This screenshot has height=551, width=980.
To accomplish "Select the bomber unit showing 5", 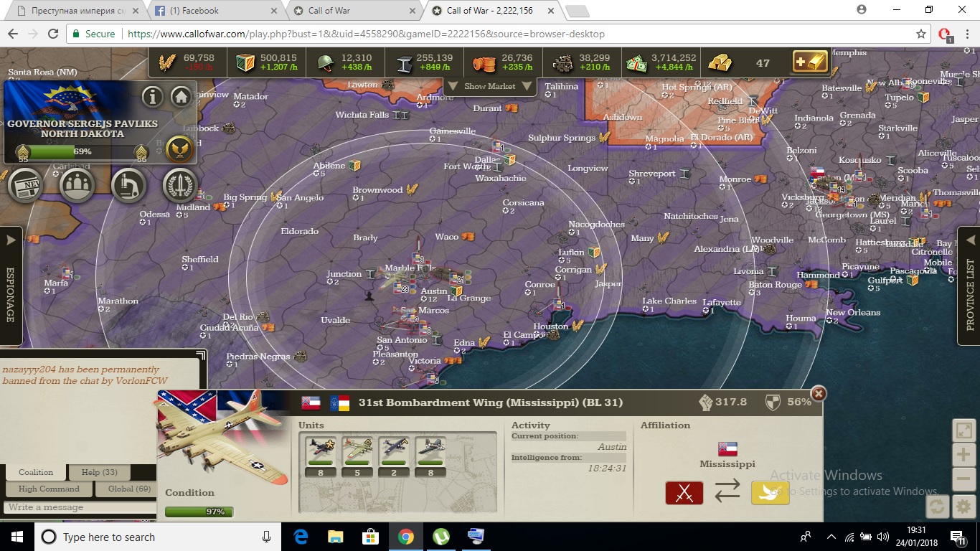I will pos(357,457).
